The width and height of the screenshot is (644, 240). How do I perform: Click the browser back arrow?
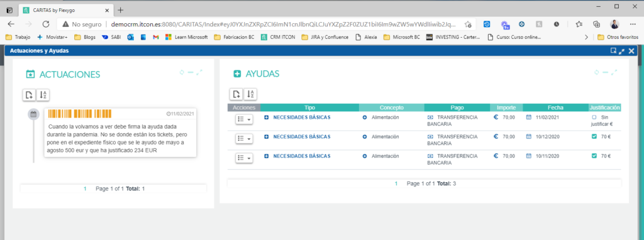pyautogui.click(x=11, y=25)
